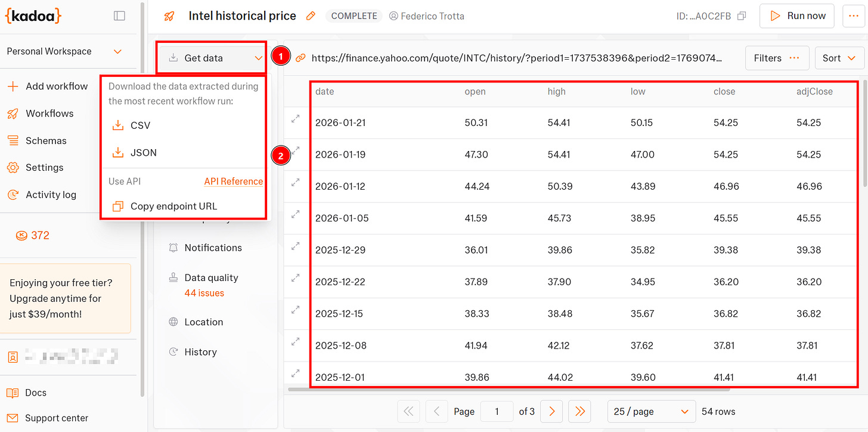Copy the workflow ID via copy icon
The height and width of the screenshot is (432, 868).
tap(742, 17)
